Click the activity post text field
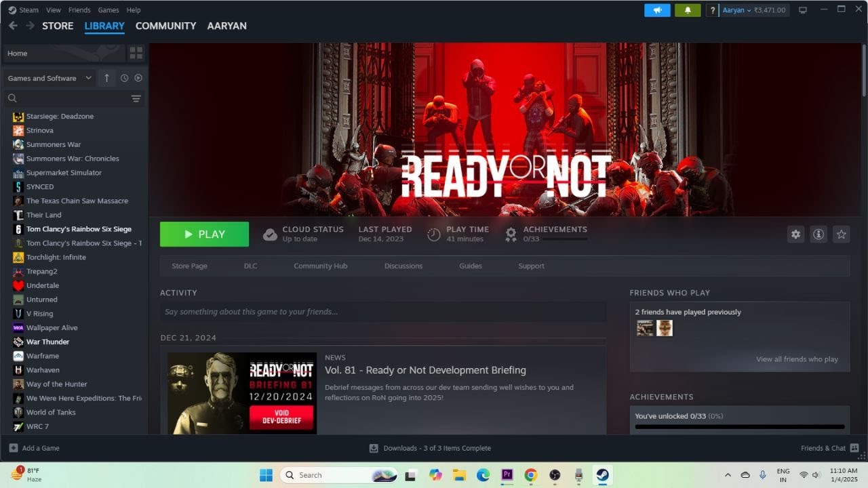Viewport: 868px width, 488px height. (x=383, y=312)
